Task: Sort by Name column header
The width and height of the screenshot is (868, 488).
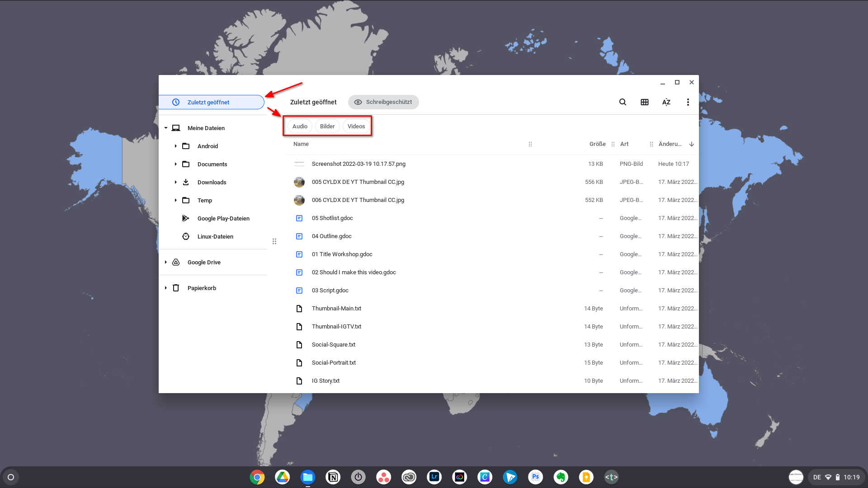Action: (301, 144)
